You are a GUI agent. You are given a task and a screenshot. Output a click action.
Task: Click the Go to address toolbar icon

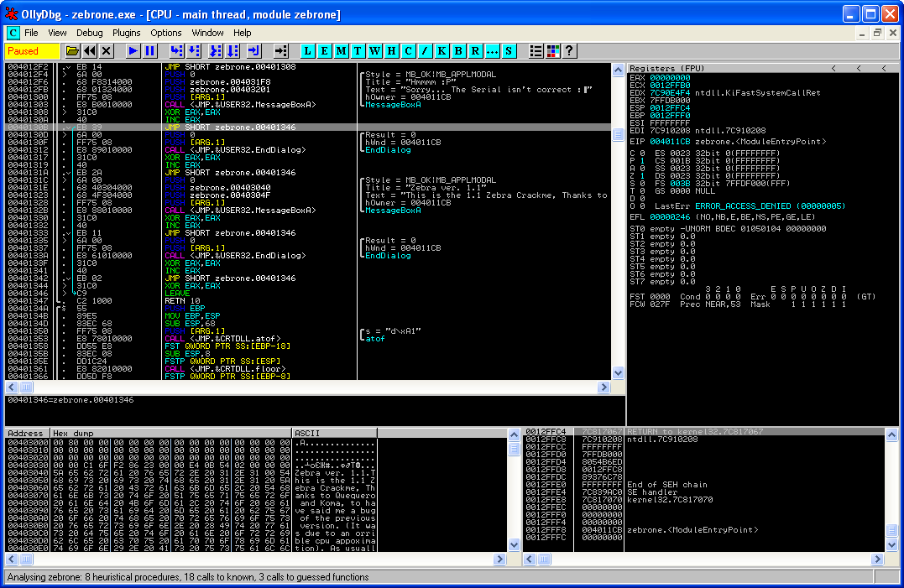pyautogui.click(x=281, y=50)
